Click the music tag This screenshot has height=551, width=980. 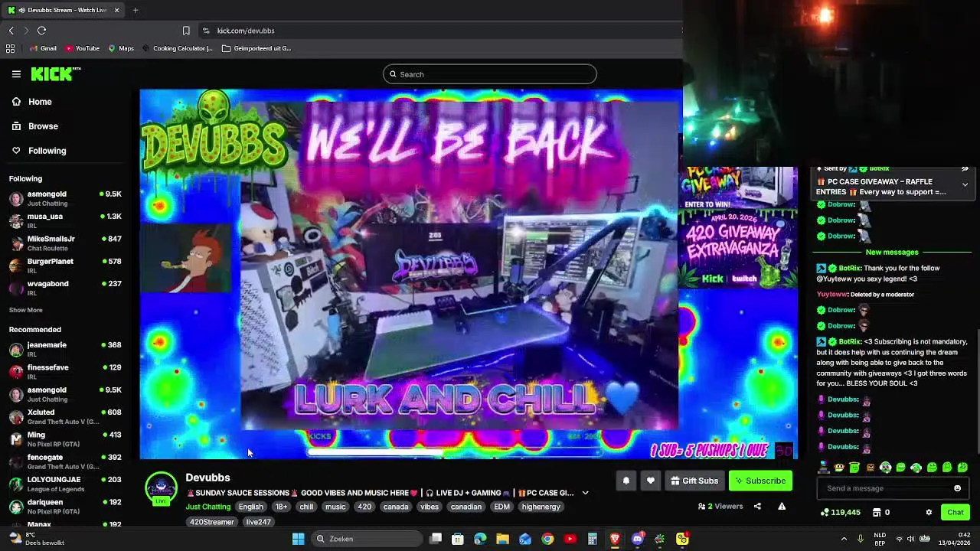[x=335, y=507]
